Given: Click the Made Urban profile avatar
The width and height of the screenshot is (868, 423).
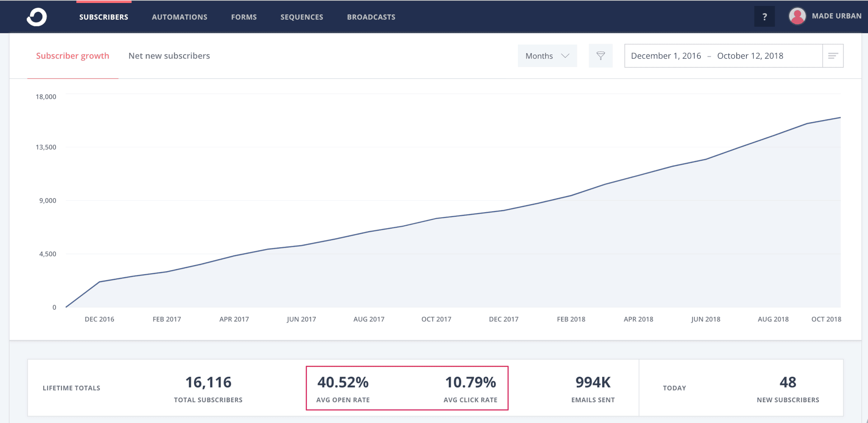Looking at the screenshot, I should (797, 17).
